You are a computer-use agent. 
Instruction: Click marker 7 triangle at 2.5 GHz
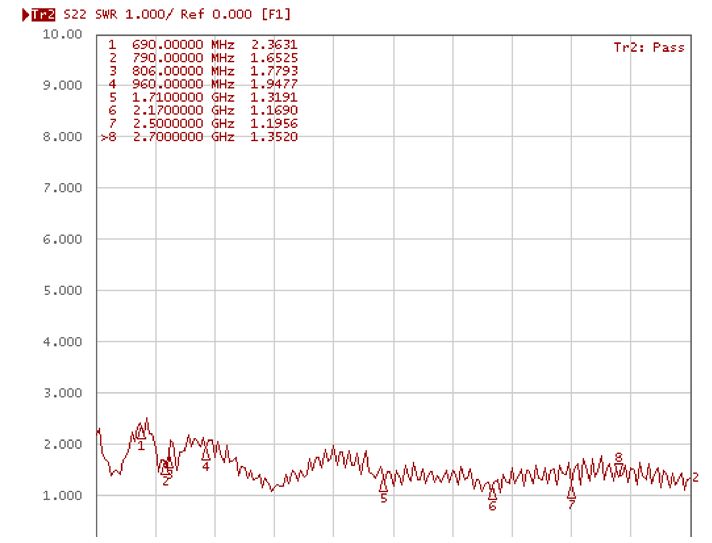571,492
